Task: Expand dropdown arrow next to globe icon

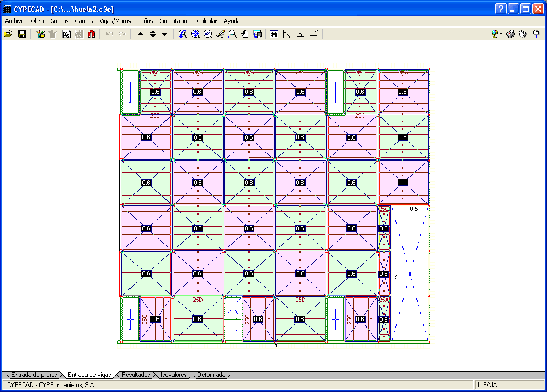Action: [501, 34]
